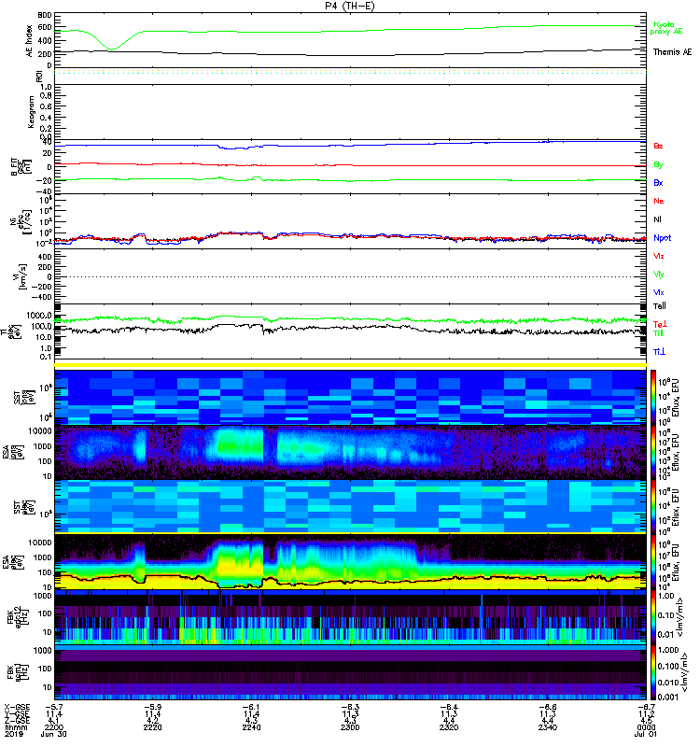
Task: Click the blue Ti⊥ legend label
Action: (659, 352)
